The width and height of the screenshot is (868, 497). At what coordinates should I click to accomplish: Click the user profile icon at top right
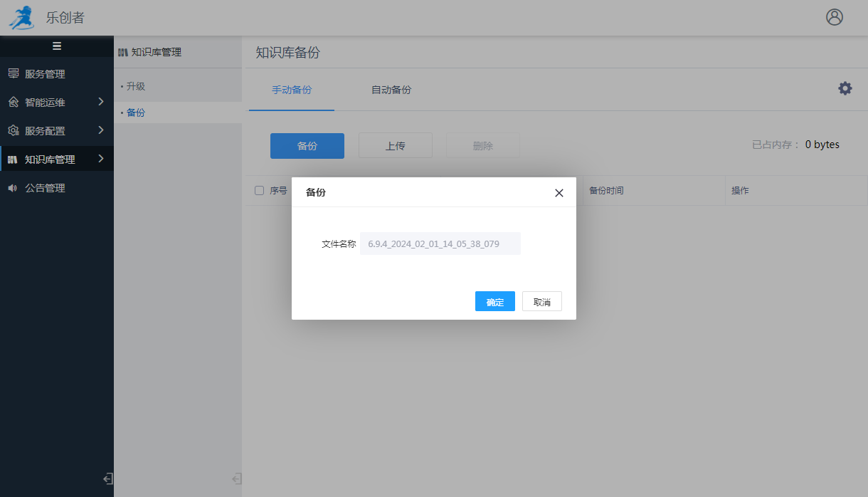point(835,19)
